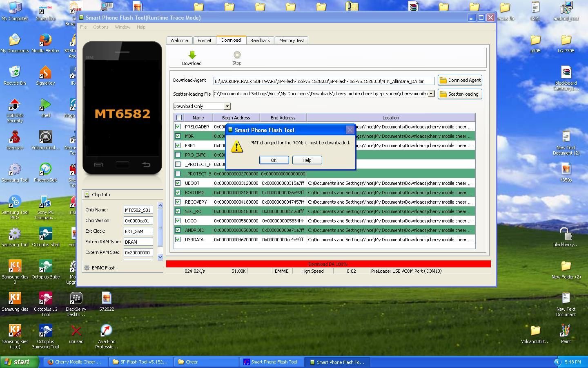This screenshot has height=368, width=588.
Task: Open Ava Find Professional icon
Action: 107,331
